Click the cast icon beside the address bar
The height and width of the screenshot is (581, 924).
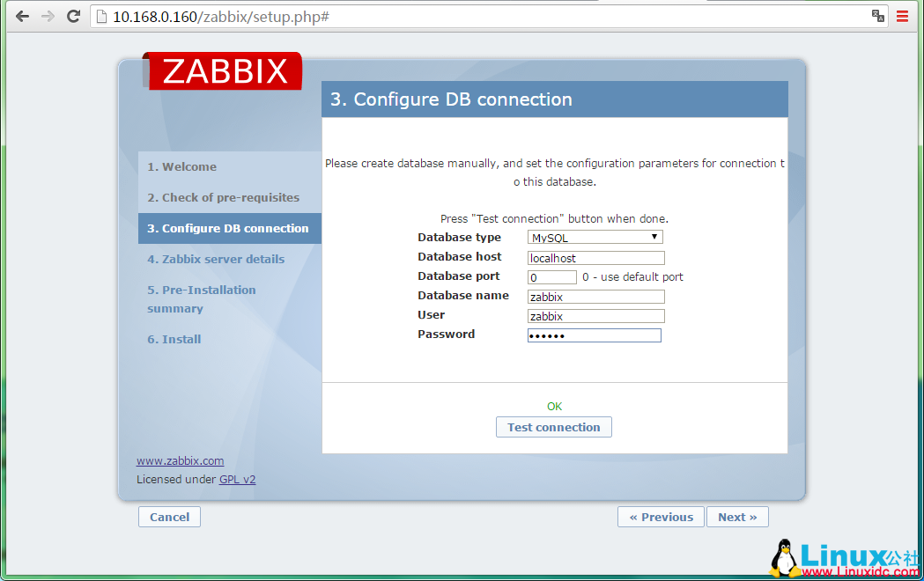(877, 16)
